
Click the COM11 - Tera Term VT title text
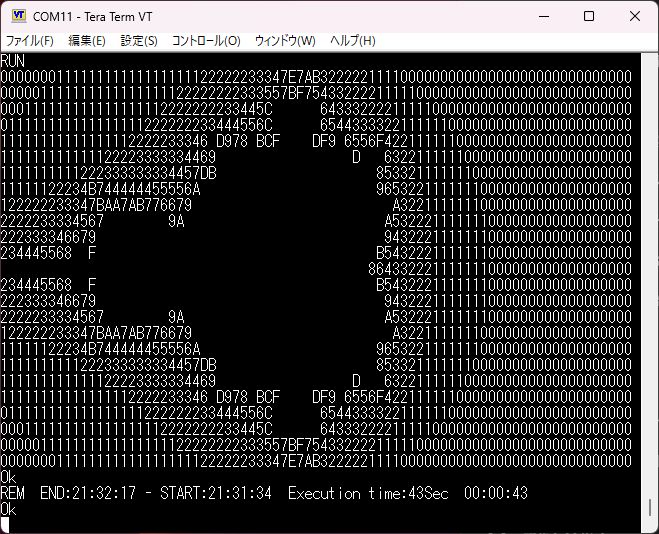(x=92, y=16)
